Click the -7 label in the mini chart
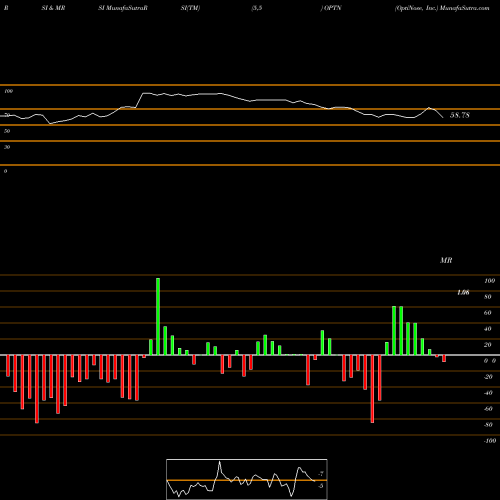Image resolution: width=500 pixels, height=500 pixels. (x=321, y=473)
